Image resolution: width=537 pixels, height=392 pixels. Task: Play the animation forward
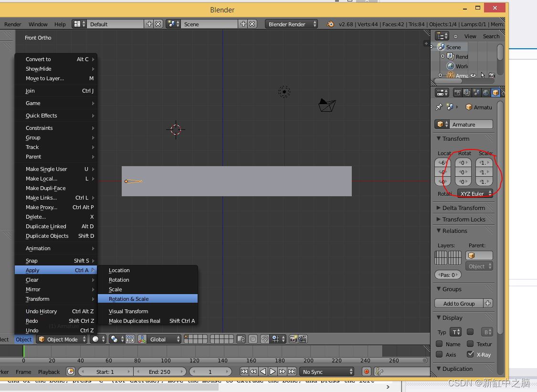tap(273, 372)
